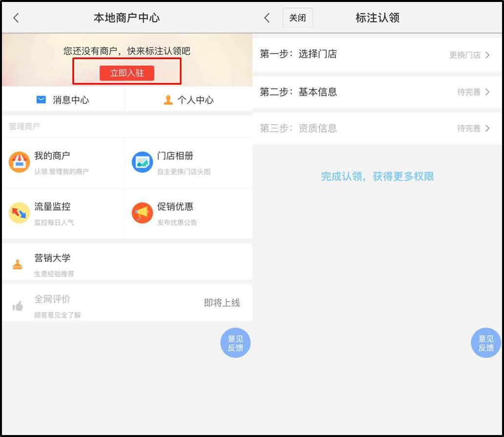The image size is (504, 437).
Task: Open the 门店相册 store album icon
Action: [x=142, y=162]
